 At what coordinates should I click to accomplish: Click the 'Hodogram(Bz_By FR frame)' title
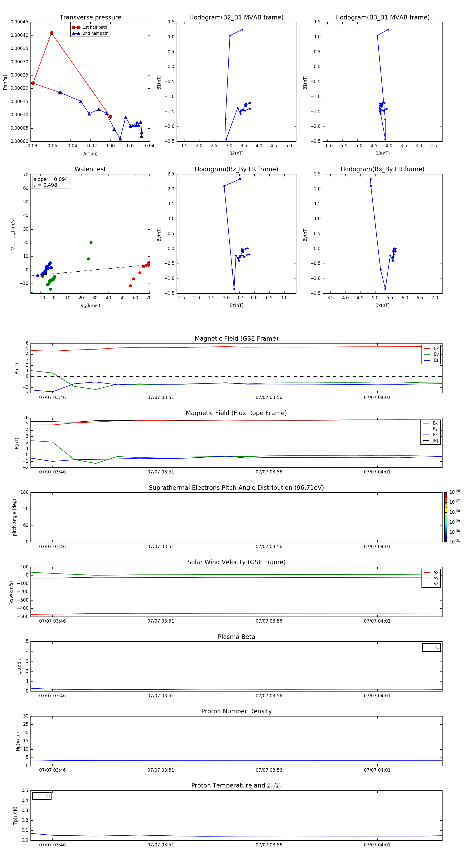[x=236, y=169]
